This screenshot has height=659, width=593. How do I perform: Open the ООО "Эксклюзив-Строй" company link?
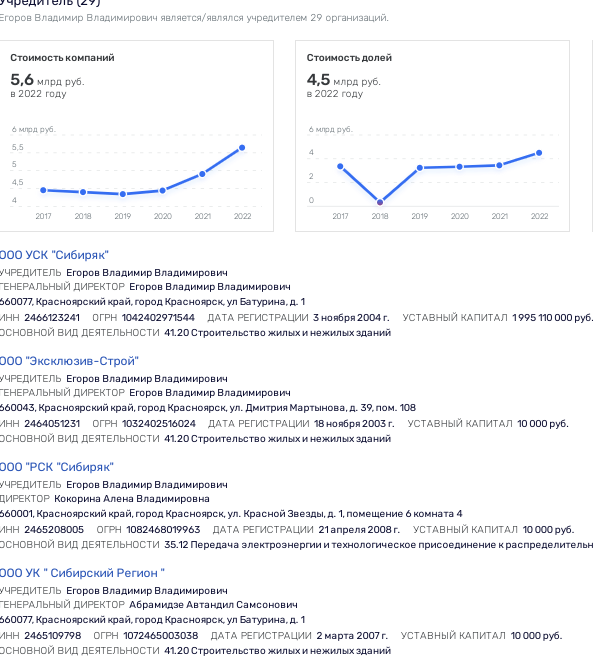(69, 361)
